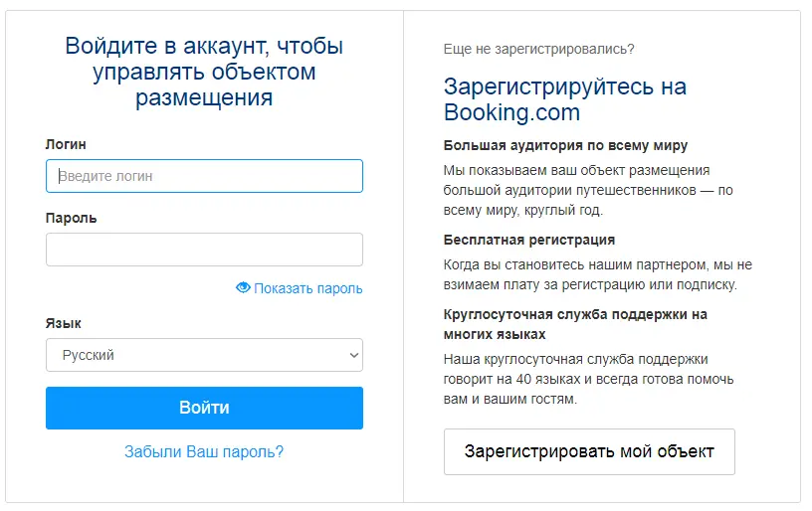Click the Логин field label

click(66, 144)
